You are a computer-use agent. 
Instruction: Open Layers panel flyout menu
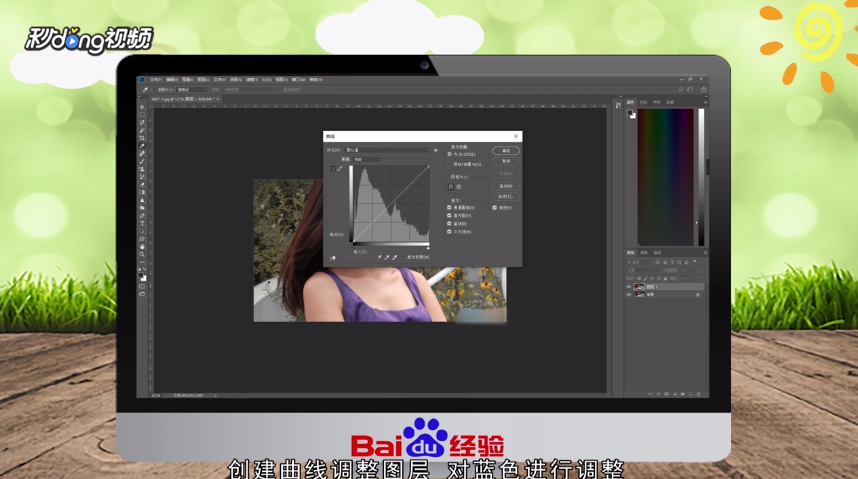[x=705, y=252]
